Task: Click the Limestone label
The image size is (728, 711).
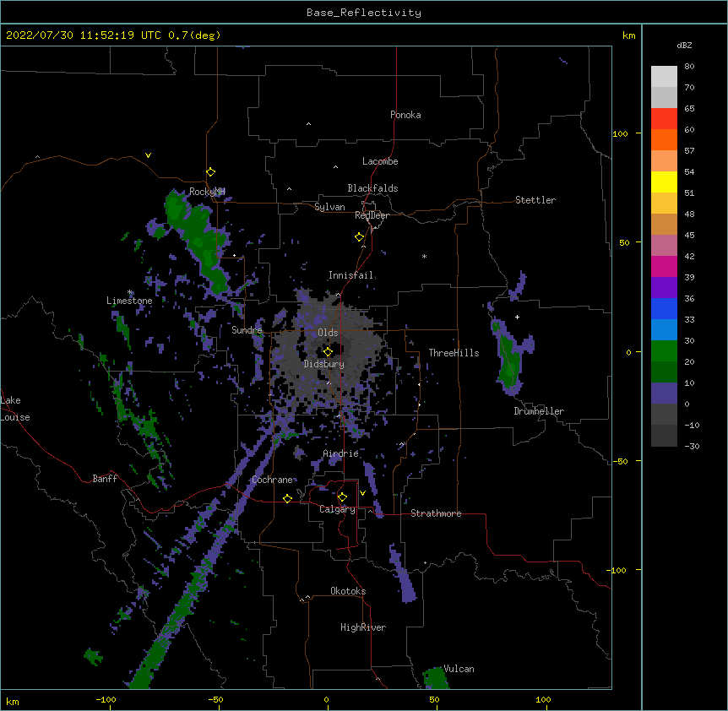Action: [x=129, y=301]
